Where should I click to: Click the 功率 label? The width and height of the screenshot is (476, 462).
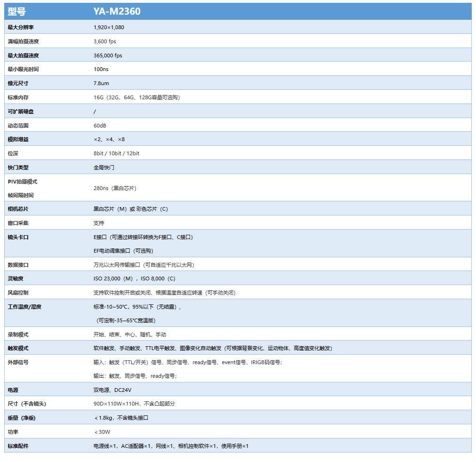pos(13,432)
